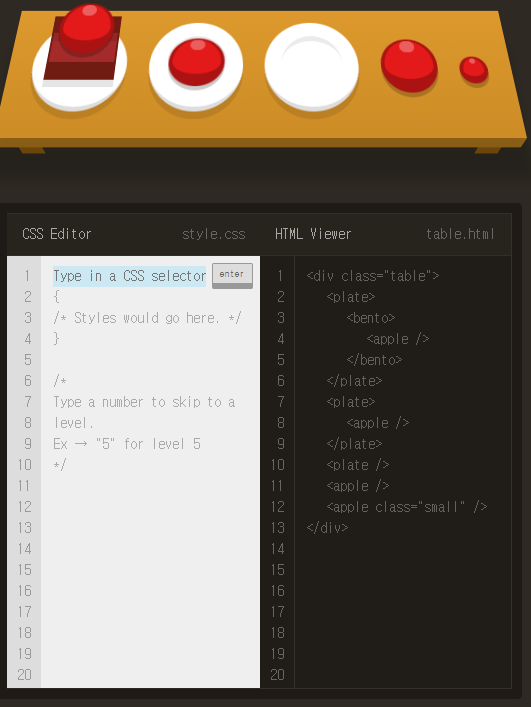
Task: Click the white rim of the first plate under the bento
Action: (x=77, y=97)
